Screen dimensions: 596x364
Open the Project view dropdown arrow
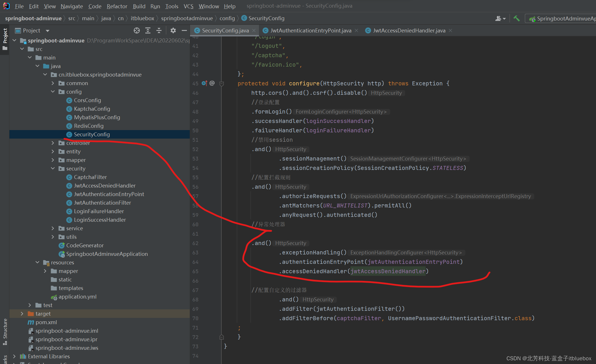(x=48, y=31)
